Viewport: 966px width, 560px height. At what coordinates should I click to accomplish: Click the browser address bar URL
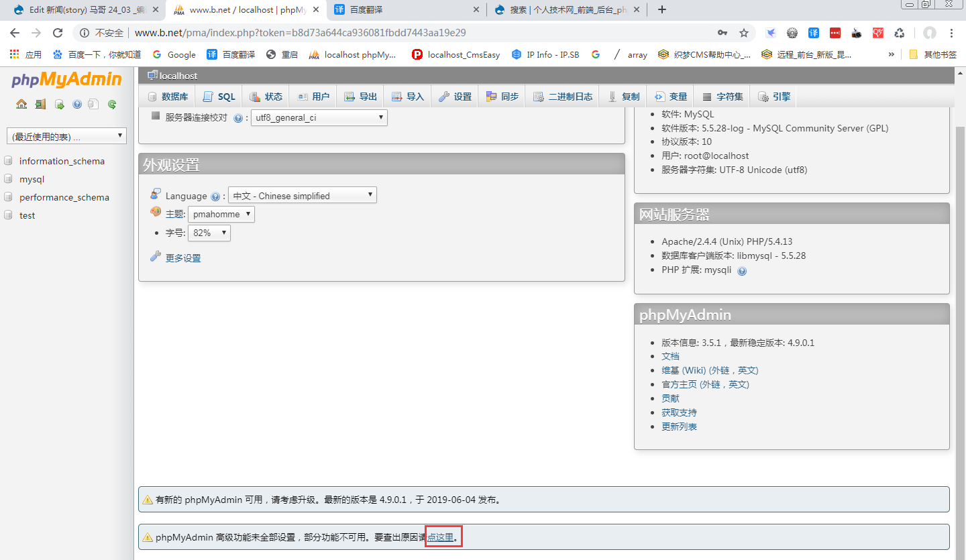tap(300, 33)
